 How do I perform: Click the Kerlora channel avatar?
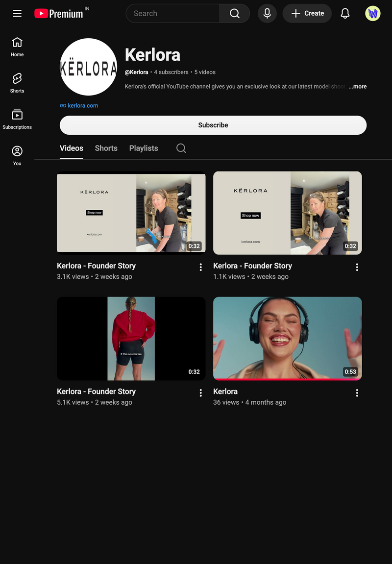pyautogui.click(x=89, y=67)
